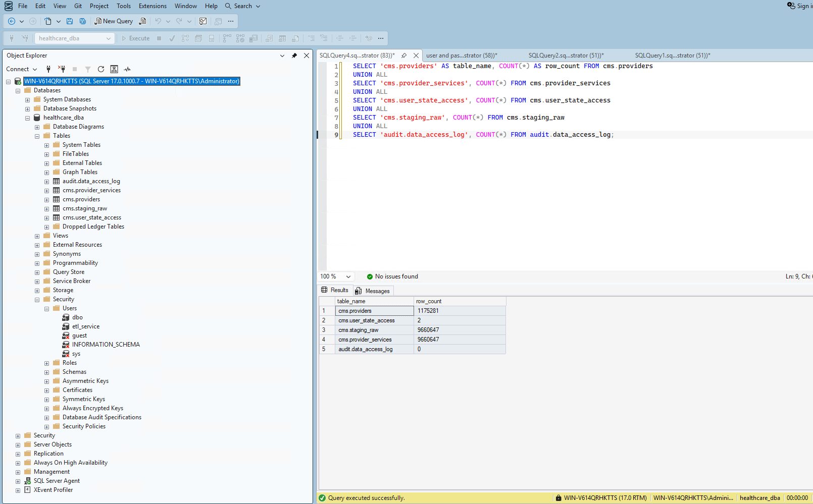The height and width of the screenshot is (504, 813).
Task: Click the Save All icon
Action: [x=83, y=21]
